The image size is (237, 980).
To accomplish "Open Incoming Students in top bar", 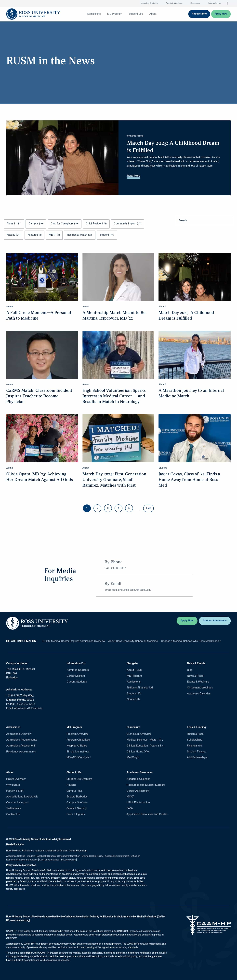I will click(x=149, y=3).
